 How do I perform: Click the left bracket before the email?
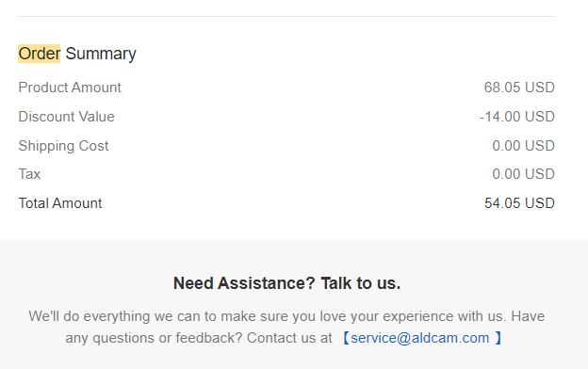(x=346, y=338)
